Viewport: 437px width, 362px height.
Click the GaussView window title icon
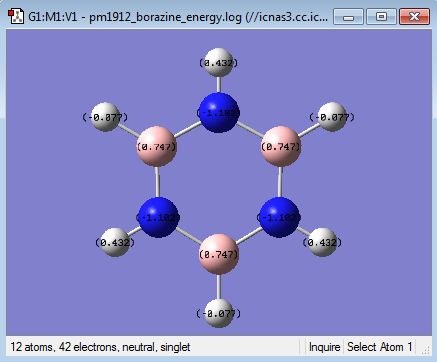16,16
